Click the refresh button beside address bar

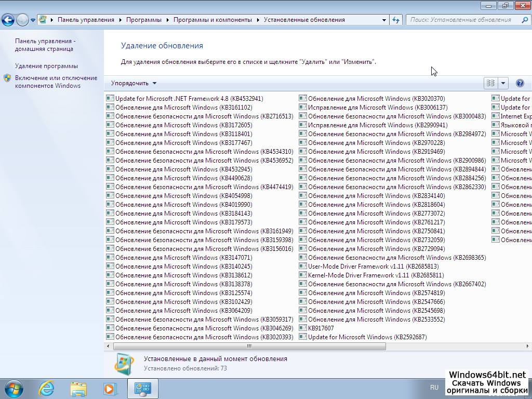(x=396, y=20)
